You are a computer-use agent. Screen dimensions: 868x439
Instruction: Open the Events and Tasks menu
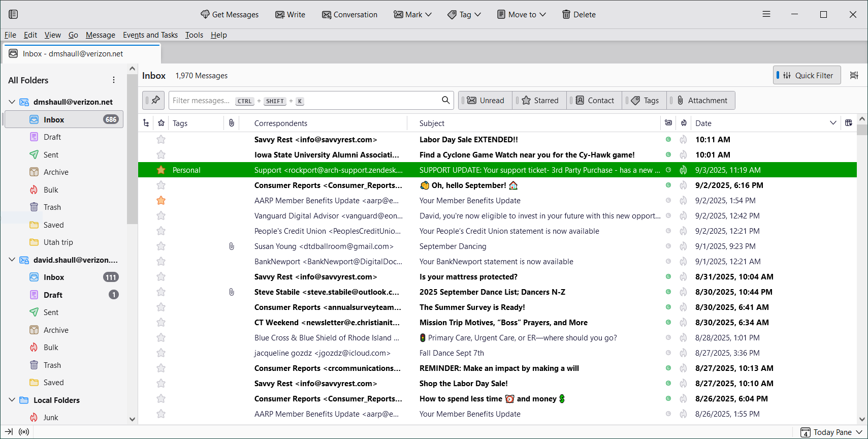[150, 35]
